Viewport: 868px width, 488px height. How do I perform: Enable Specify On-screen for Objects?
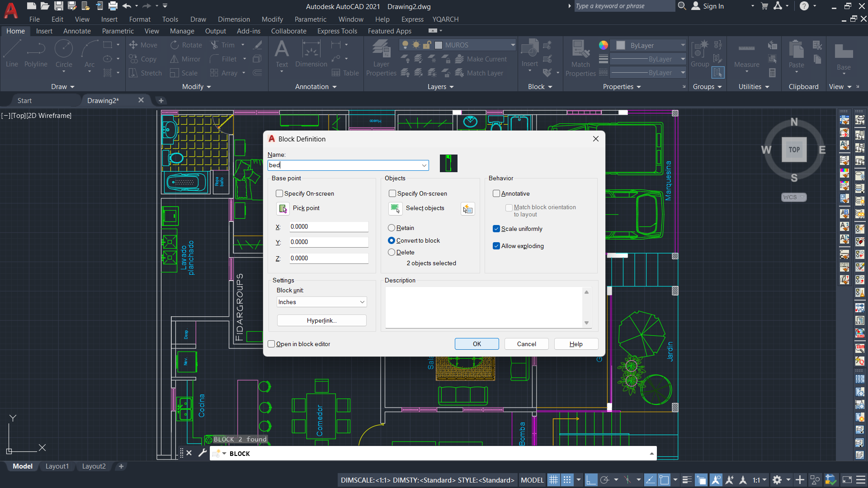[392, 193]
